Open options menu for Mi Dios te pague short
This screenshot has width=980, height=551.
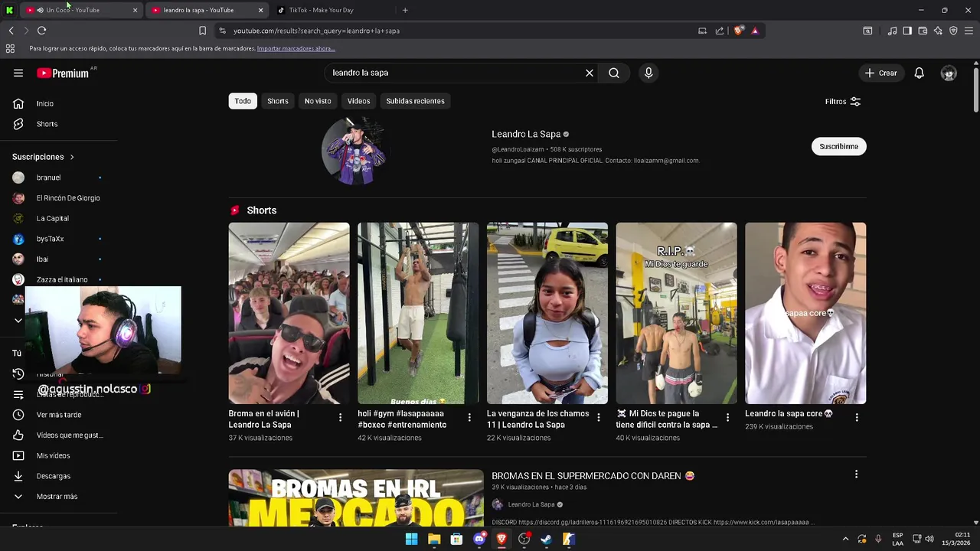[x=727, y=417]
